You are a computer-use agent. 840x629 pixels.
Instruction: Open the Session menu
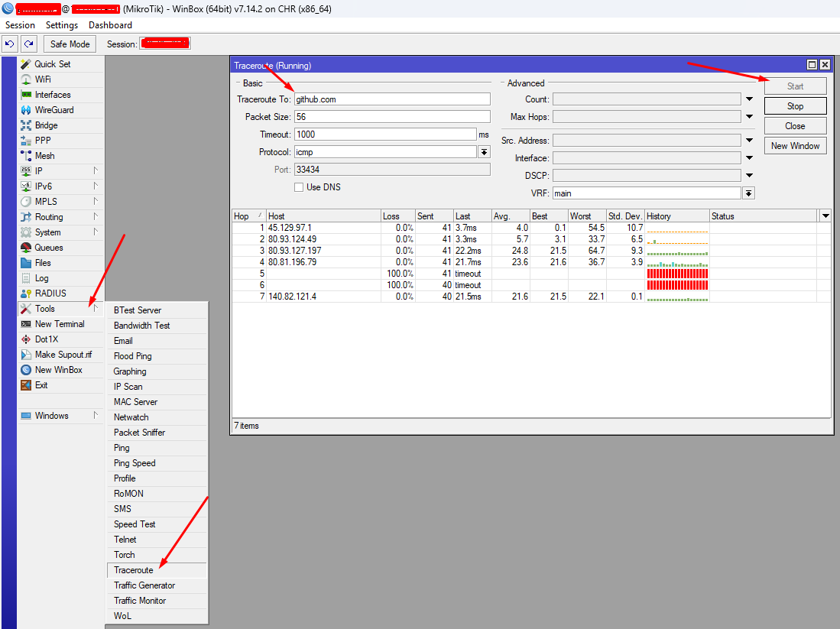[20, 25]
